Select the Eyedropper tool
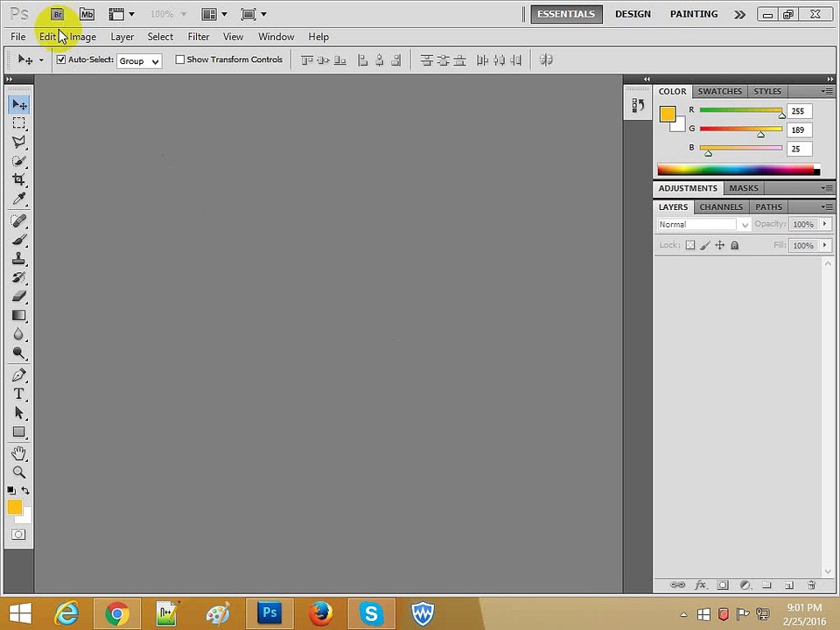Viewport: 840px width, 630px height. [x=18, y=199]
